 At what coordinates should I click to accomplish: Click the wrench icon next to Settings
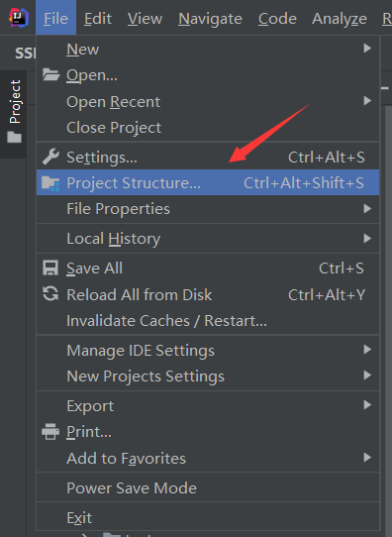pyautogui.click(x=50, y=157)
